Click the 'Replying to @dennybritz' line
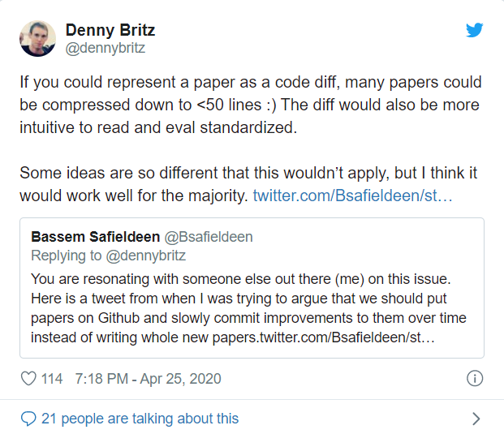The image size is (504, 434). [108, 256]
